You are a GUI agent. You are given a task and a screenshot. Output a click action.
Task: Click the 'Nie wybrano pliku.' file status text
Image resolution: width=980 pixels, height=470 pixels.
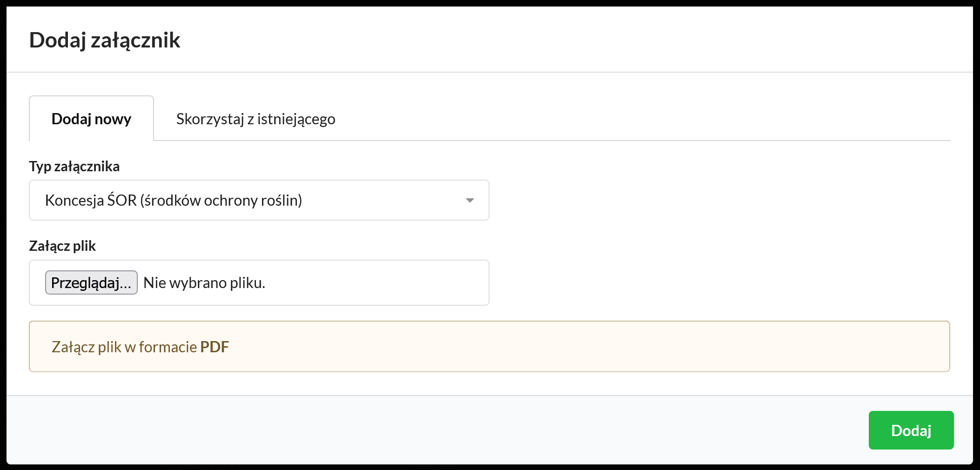point(204,282)
